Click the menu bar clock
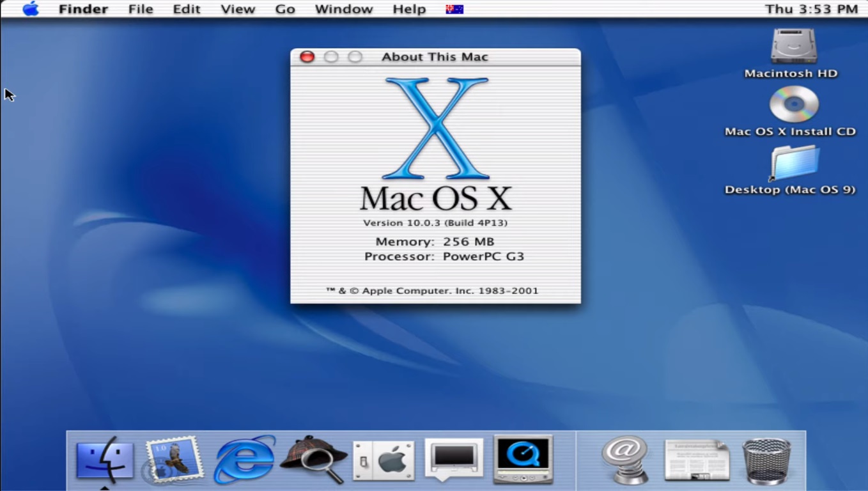This screenshot has height=491, width=868. tap(811, 9)
